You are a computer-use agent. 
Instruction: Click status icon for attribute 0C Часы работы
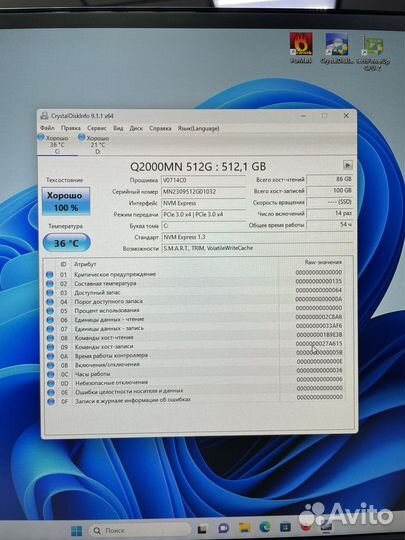tap(51, 374)
